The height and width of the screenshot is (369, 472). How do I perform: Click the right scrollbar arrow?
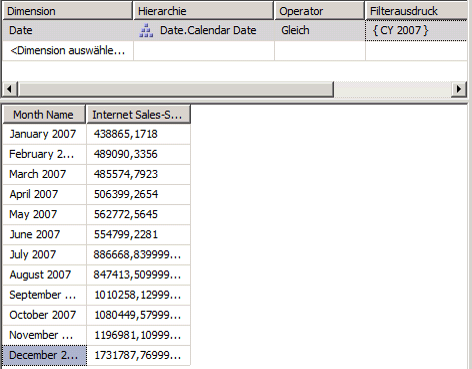point(459,89)
